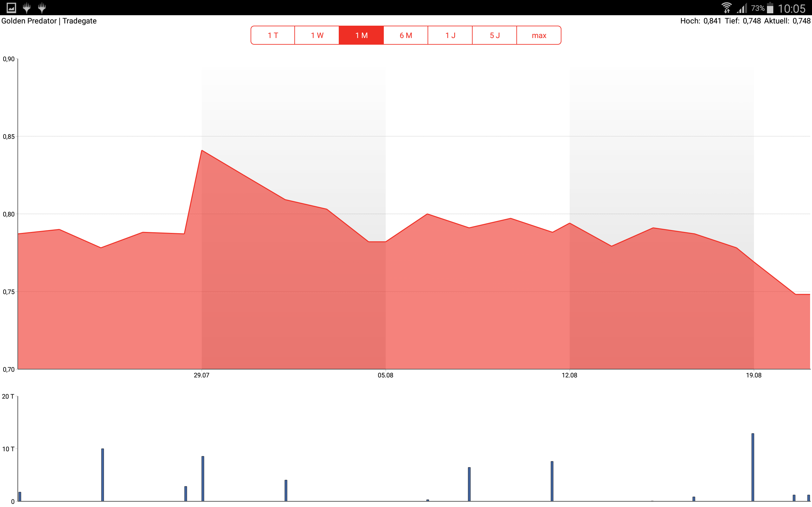Tap the chart peak near 29.07

pyautogui.click(x=202, y=151)
